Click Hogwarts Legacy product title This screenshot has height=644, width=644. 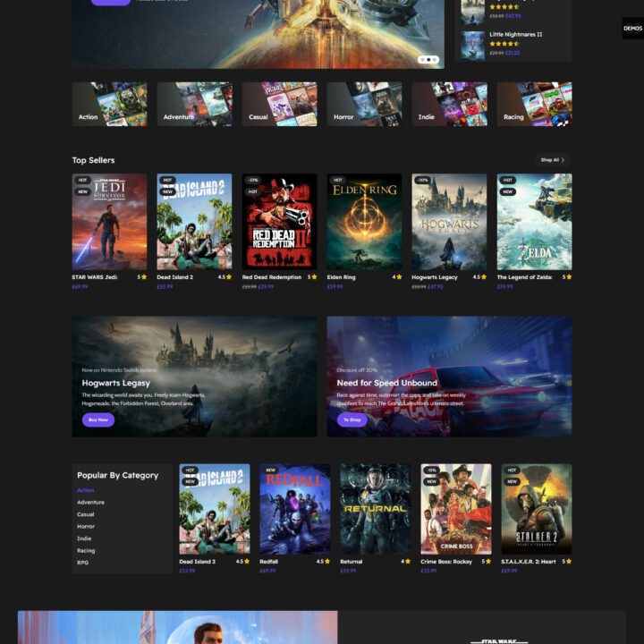click(435, 277)
